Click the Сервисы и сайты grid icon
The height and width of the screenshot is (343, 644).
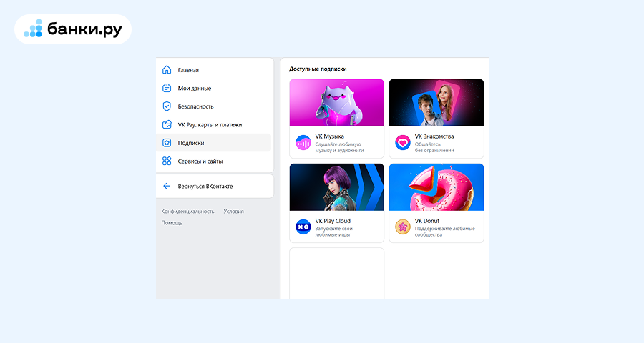pos(167,161)
